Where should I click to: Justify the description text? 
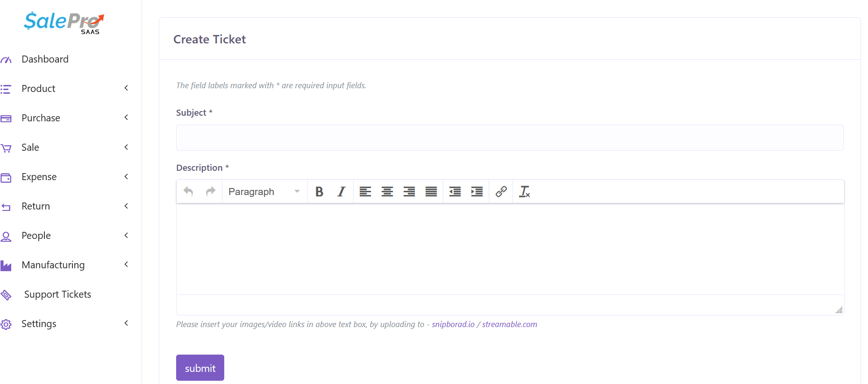(431, 192)
